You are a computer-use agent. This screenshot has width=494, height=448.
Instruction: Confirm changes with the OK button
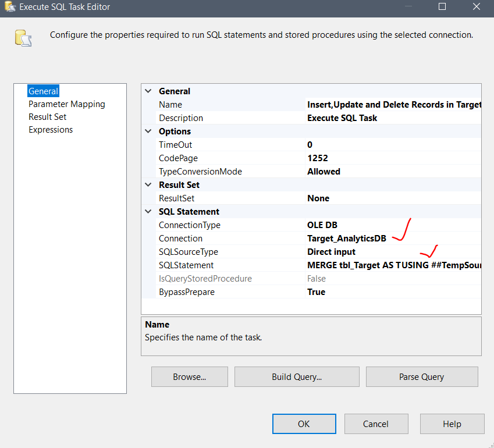[304, 424]
